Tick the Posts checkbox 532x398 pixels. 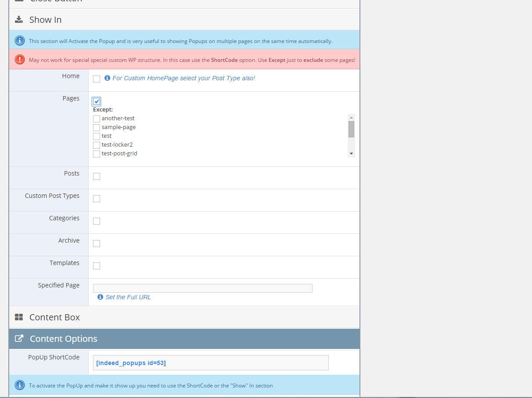coord(97,176)
